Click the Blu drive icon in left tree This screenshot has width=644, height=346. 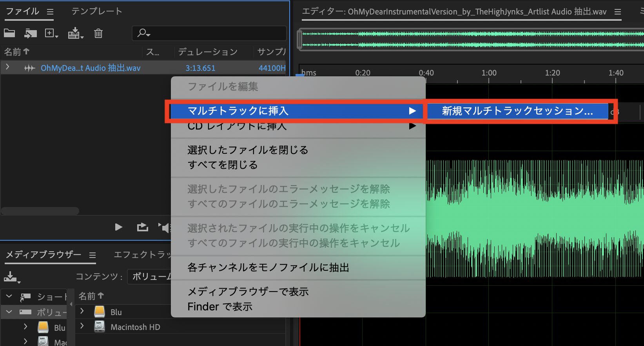(x=43, y=327)
